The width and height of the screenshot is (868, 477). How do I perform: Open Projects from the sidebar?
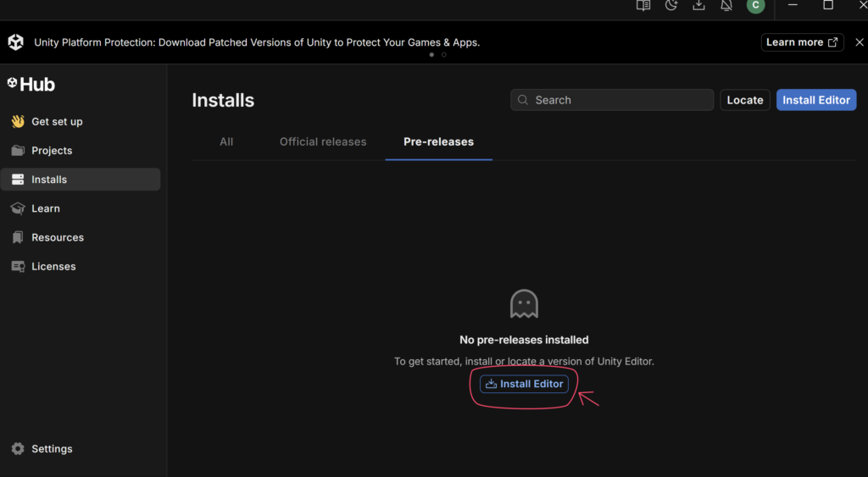(x=52, y=151)
